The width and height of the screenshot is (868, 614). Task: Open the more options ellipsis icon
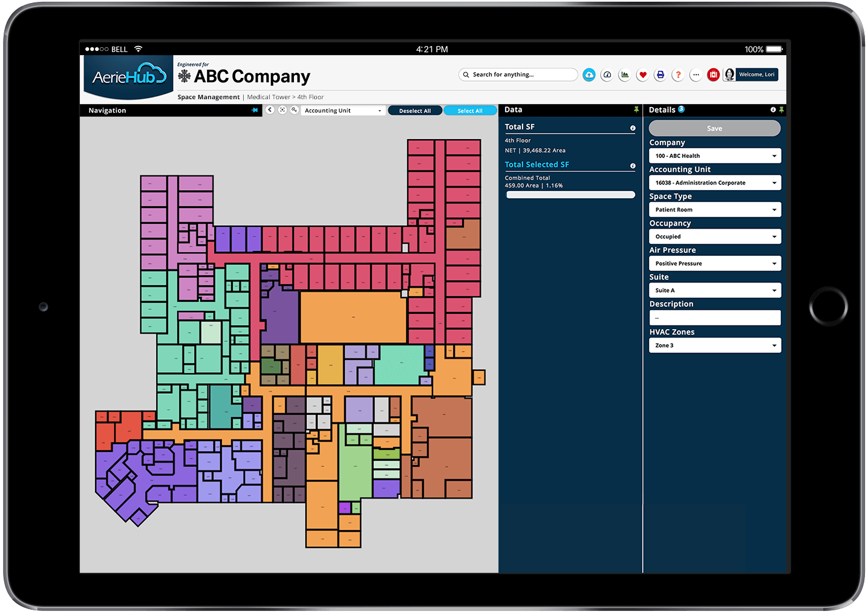point(696,74)
